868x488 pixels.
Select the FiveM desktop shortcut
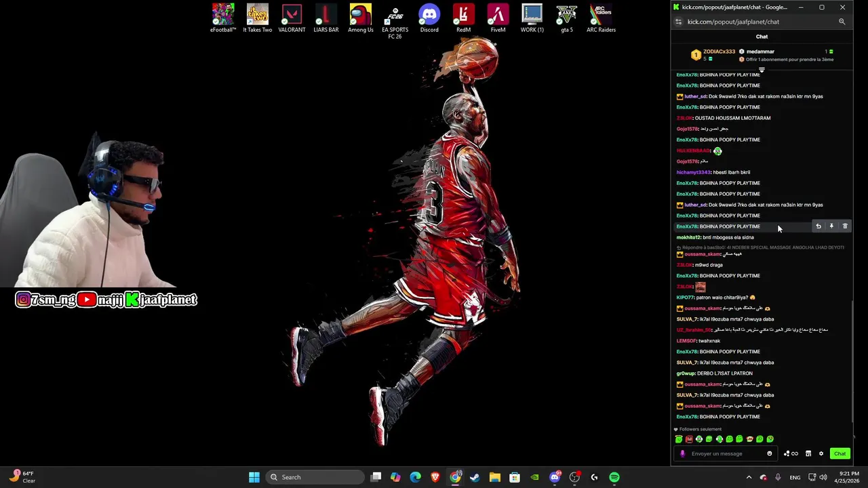pyautogui.click(x=498, y=18)
